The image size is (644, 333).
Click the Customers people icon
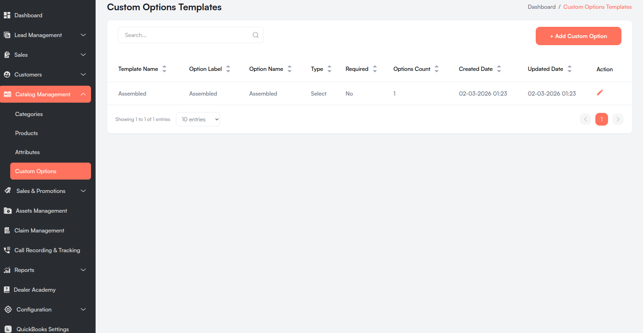pos(7,74)
